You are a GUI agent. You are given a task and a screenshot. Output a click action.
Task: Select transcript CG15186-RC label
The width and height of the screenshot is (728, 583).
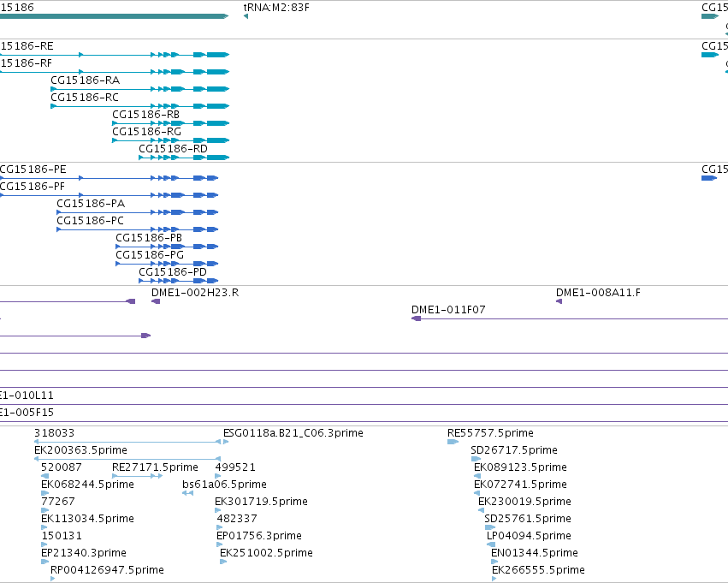pyautogui.click(x=85, y=98)
